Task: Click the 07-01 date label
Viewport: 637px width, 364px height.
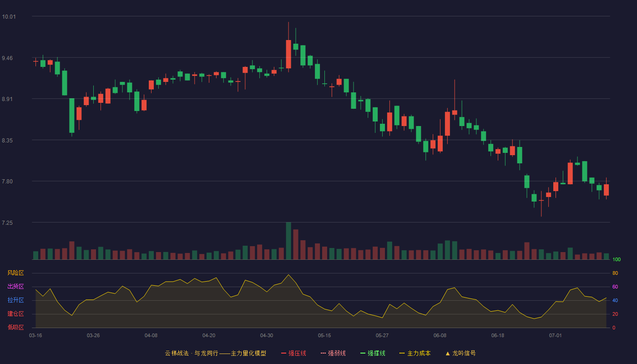Action: [x=556, y=335]
